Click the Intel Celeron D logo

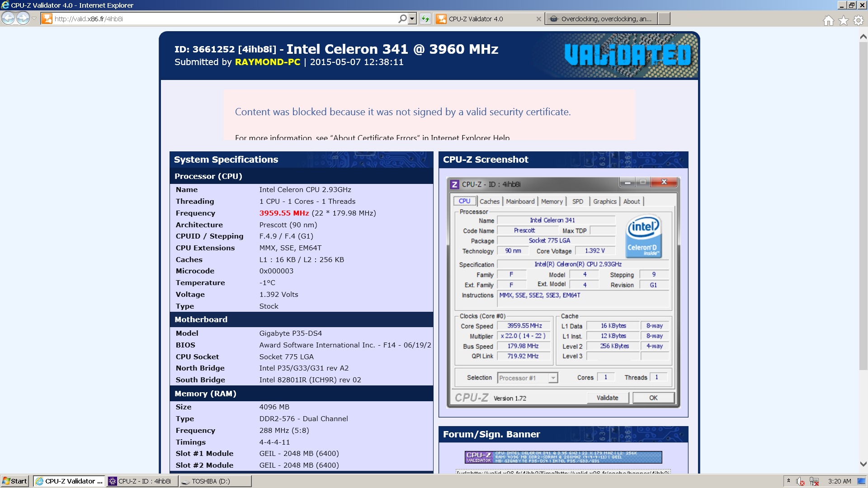click(643, 236)
